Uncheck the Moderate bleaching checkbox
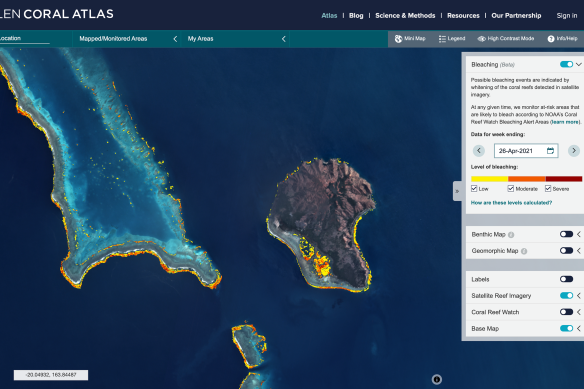584x389 pixels. coord(511,189)
